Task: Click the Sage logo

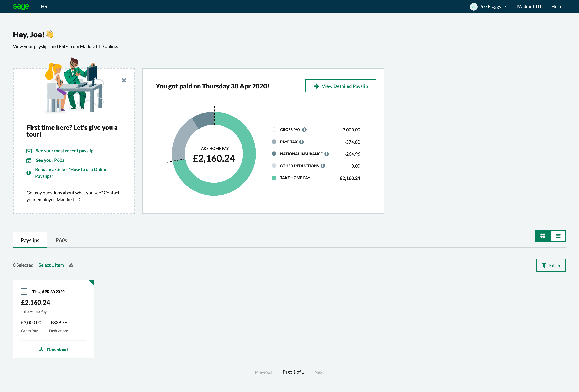Action: (21, 6)
